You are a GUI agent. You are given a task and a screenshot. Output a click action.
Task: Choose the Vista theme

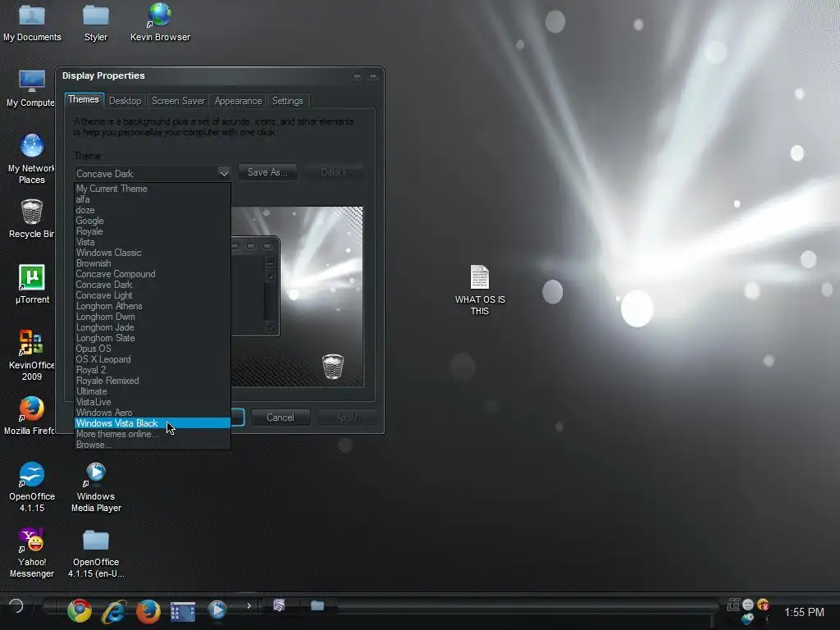tap(152, 242)
